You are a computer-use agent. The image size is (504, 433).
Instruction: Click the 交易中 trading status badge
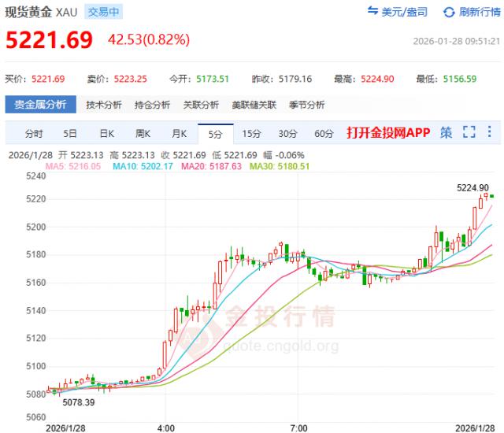click(x=103, y=12)
